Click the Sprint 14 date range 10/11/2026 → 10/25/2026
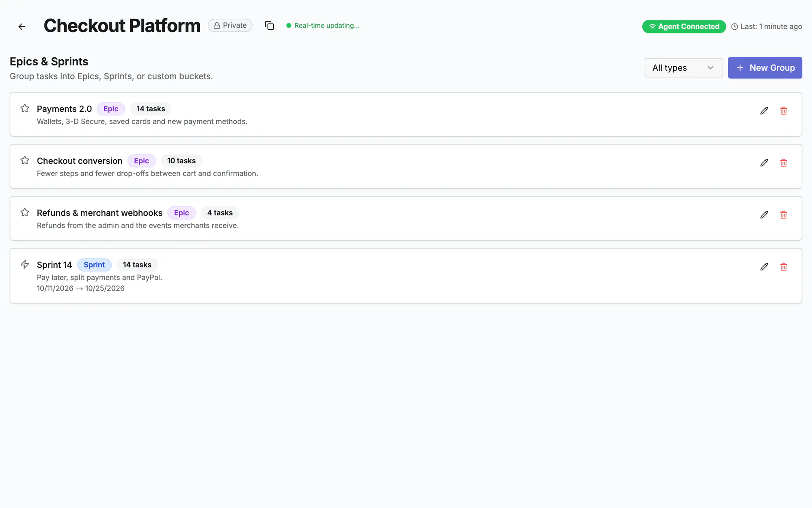The height and width of the screenshot is (508, 812). tap(81, 288)
